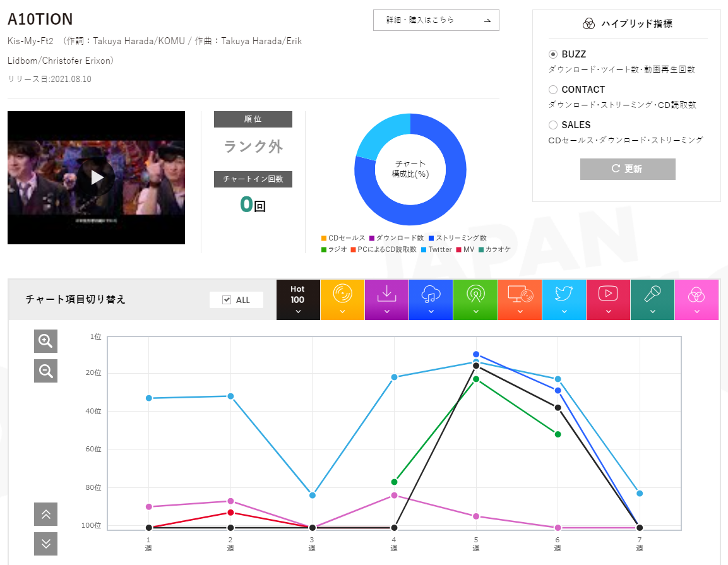Click Twitter data point at week 7
The height and width of the screenshot is (565, 728).
tap(640, 493)
